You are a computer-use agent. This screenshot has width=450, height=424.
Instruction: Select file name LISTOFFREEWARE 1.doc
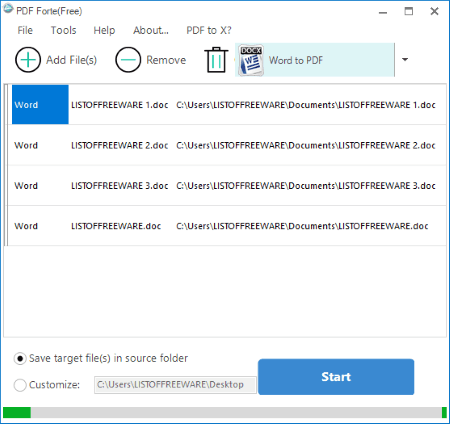click(x=119, y=105)
